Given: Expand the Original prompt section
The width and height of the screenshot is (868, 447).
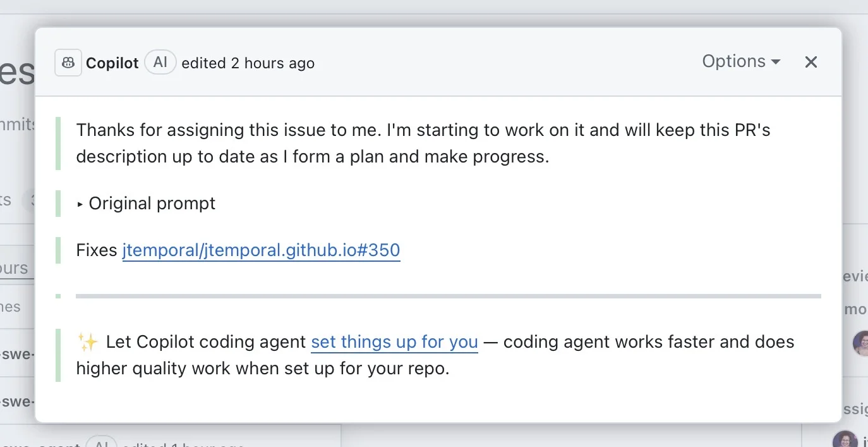Looking at the screenshot, I should tap(152, 203).
